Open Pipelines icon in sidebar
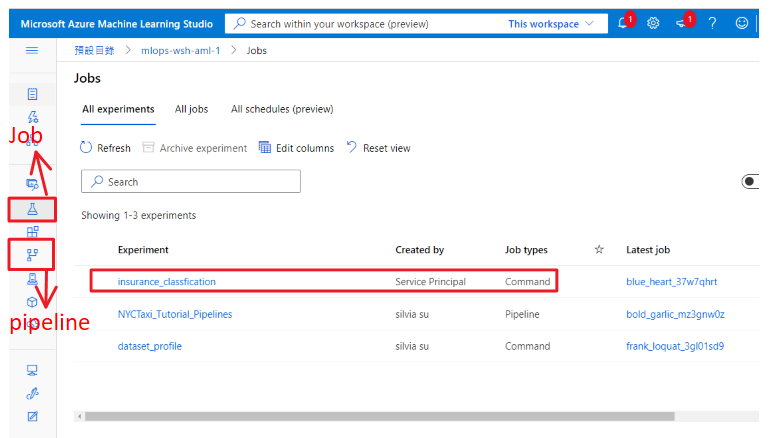The image size is (784, 438). pyautogui.click(x=32, y=255)
